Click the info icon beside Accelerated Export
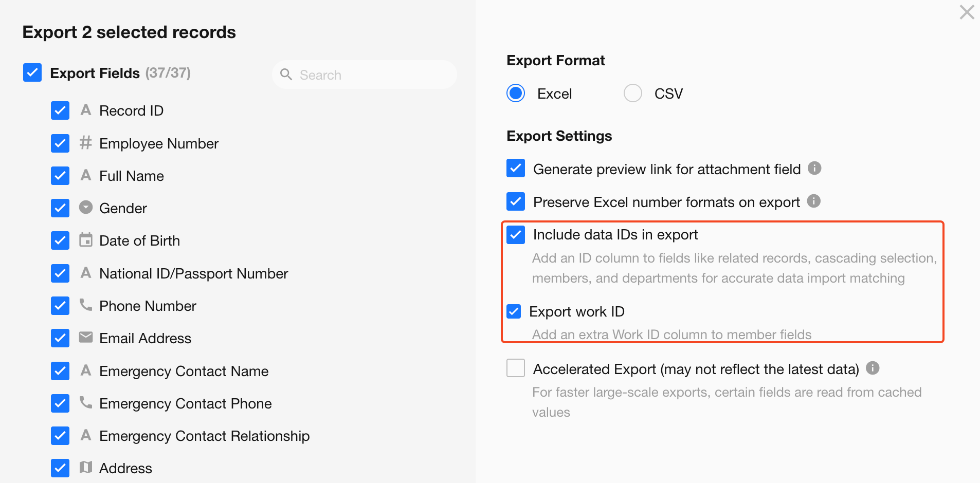 click(x=873, y=368)
